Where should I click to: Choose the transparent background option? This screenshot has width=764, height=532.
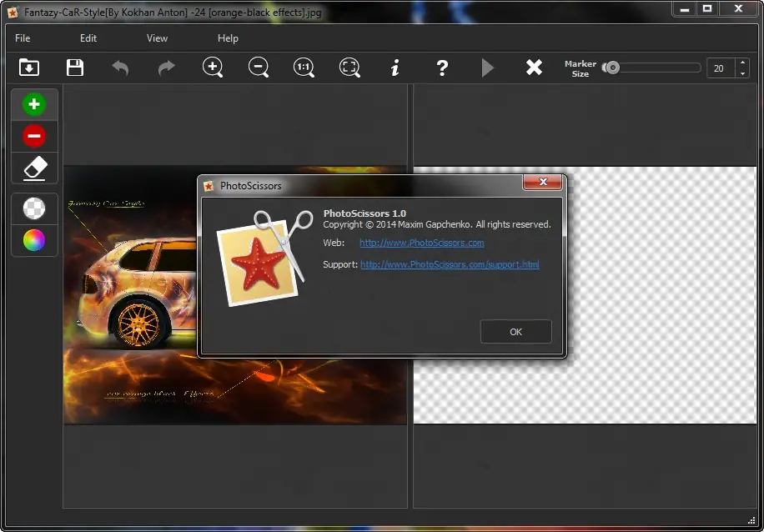pos(34,208)
